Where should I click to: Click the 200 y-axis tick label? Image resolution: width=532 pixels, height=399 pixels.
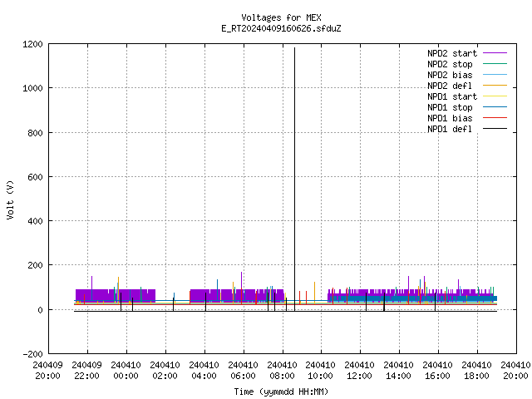pyautogui.click(x=35, y=265)
